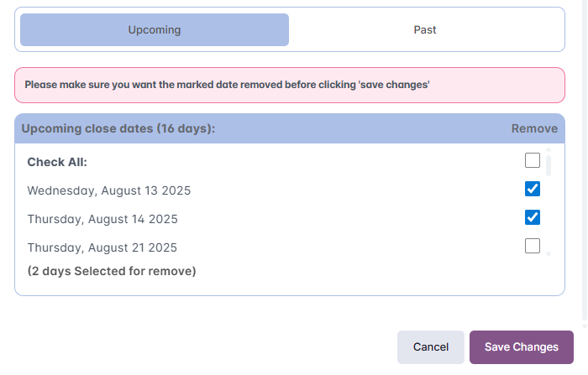Click the 'Upcoming close dates (16 days)' header
This screenshot has height=375, width=588.
click(118, 128)
